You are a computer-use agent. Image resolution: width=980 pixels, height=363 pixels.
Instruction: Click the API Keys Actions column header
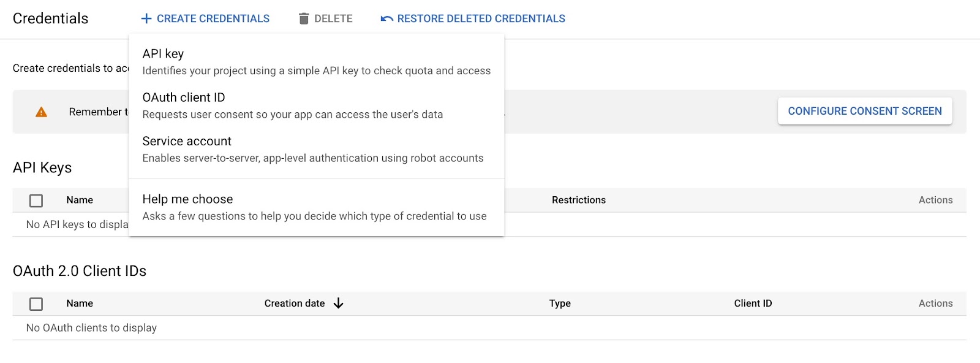(x=935, y=200)
